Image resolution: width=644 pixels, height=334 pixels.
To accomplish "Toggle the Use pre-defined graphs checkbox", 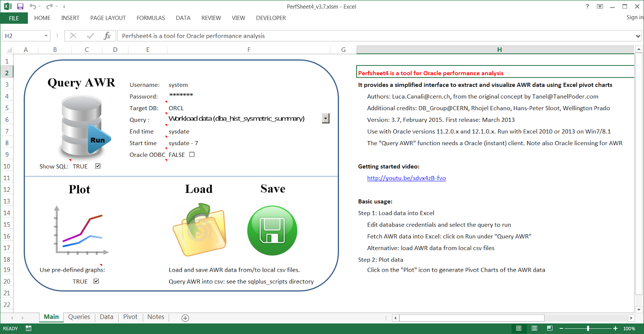I will [x=96, y=281].
